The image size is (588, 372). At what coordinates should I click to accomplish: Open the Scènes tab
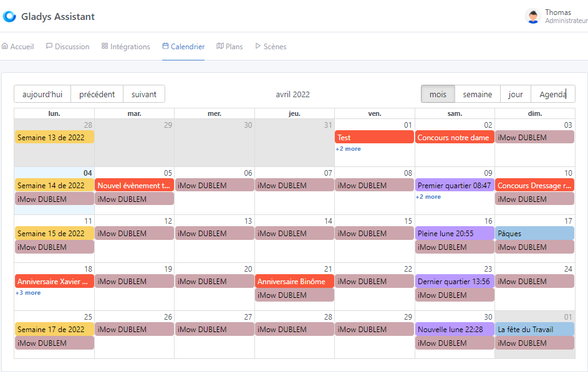click(x=271, y=47)
